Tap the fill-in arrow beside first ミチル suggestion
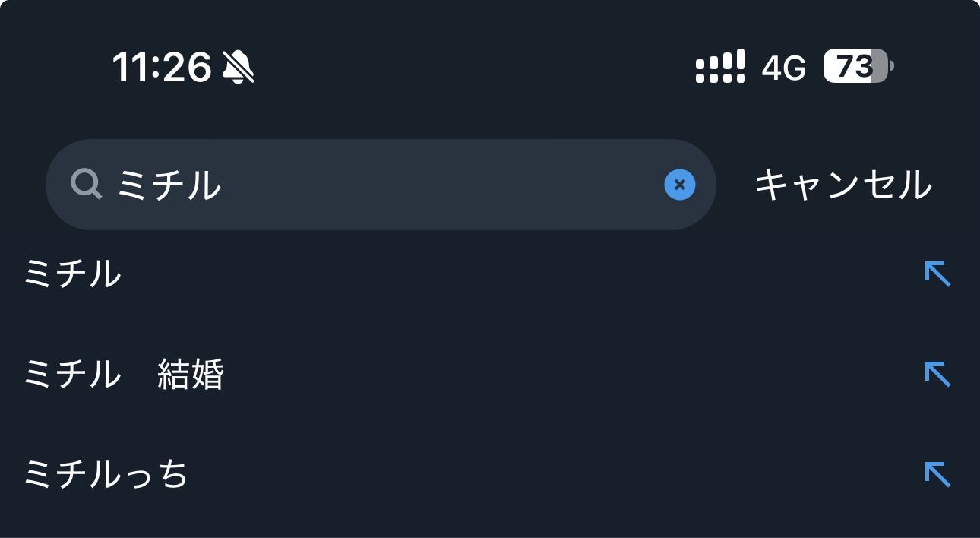The image size is (980, 538). (937, 274)
